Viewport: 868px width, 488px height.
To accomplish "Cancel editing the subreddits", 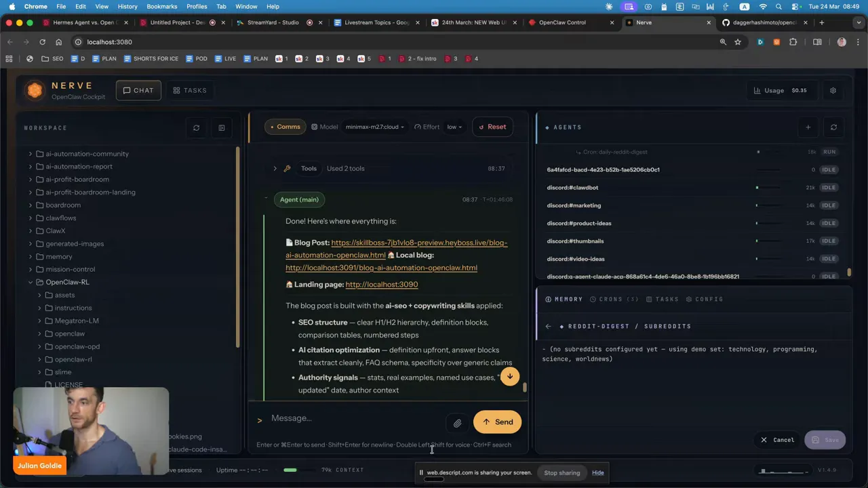I will point(777,440).
